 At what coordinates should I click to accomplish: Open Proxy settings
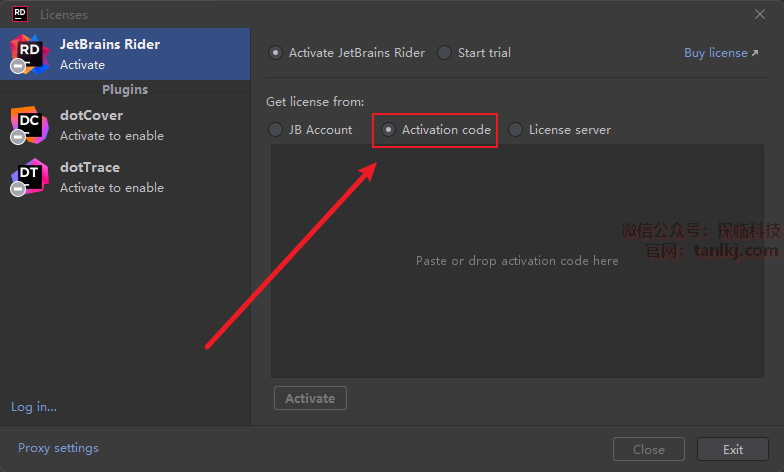[x=58, y=448]
